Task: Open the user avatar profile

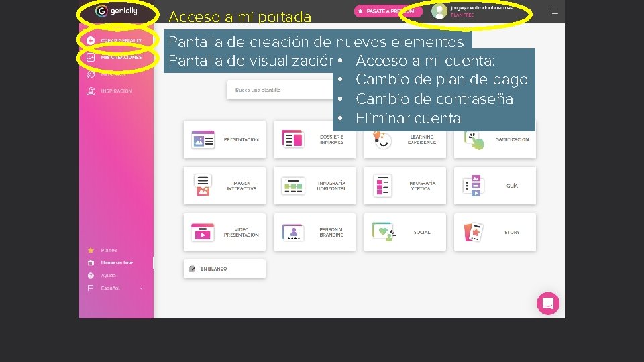Action: click(x=439, y=11)
